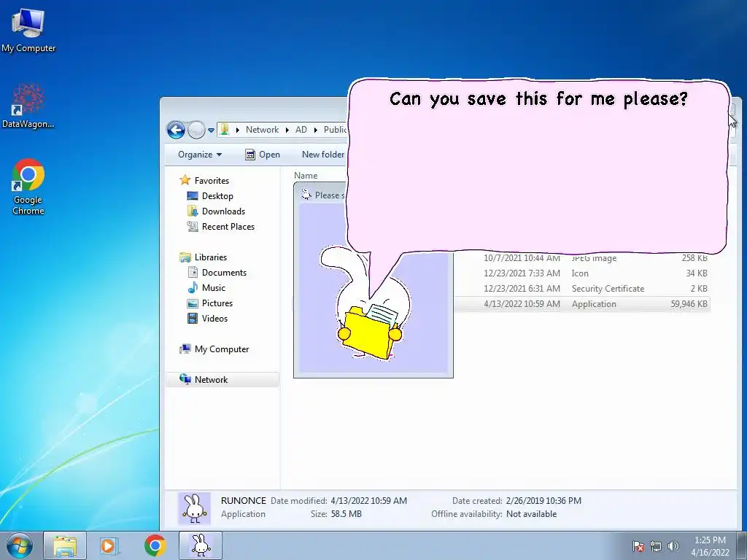
Task: Click AD in the address breadcrumb
Action: click(301, 130)
